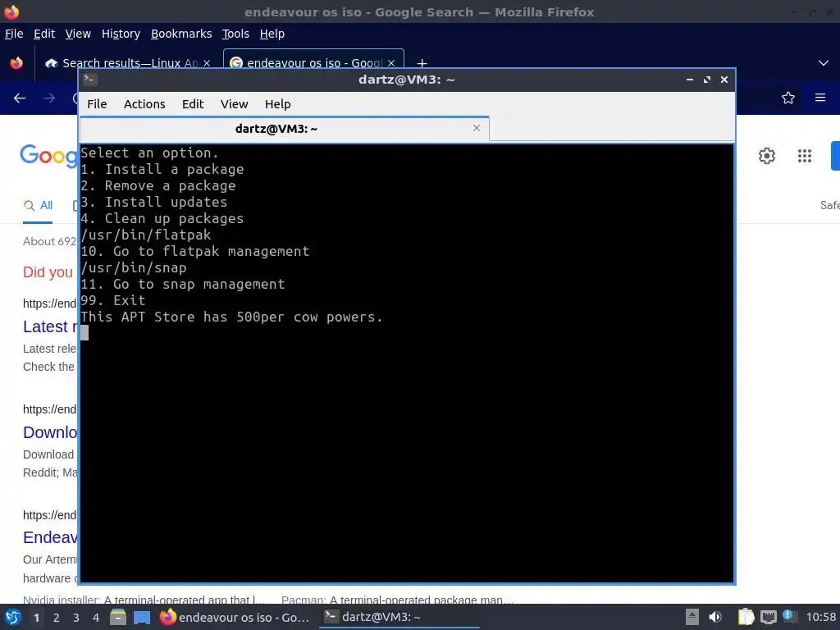The image size is (840, 630).
Task: Open Firefox Bookmarks menu
Action: (x=181, y=34)
